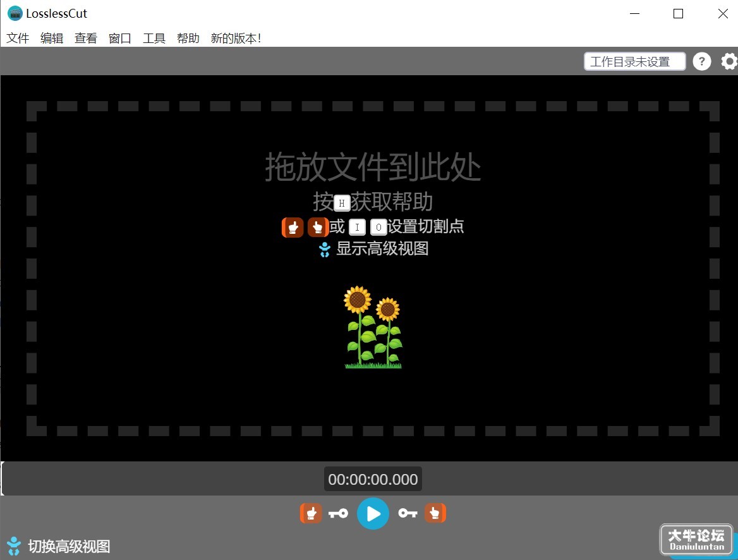Open the 窗口 menu
Image resolution: width=738 pixels, height=560 pixels.
[120, 38]
